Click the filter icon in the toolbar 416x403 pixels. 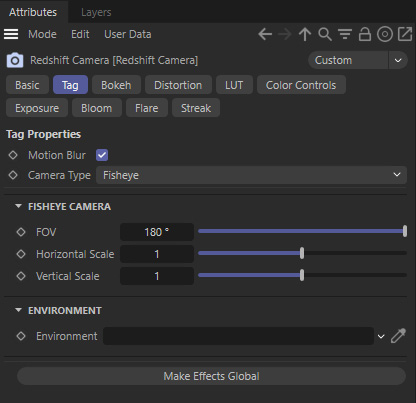click(345, 34)
